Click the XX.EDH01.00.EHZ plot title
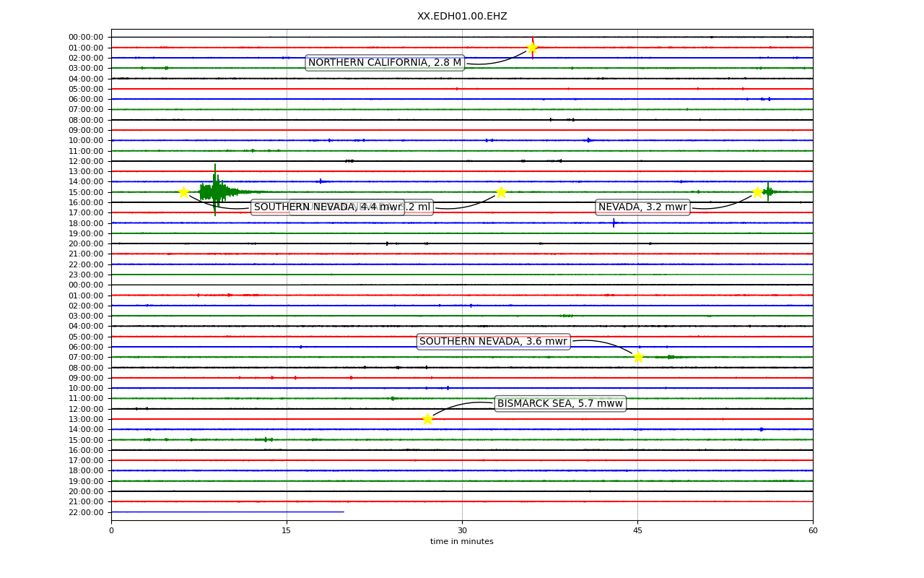 pyautogui.click(x=462, y=16)
